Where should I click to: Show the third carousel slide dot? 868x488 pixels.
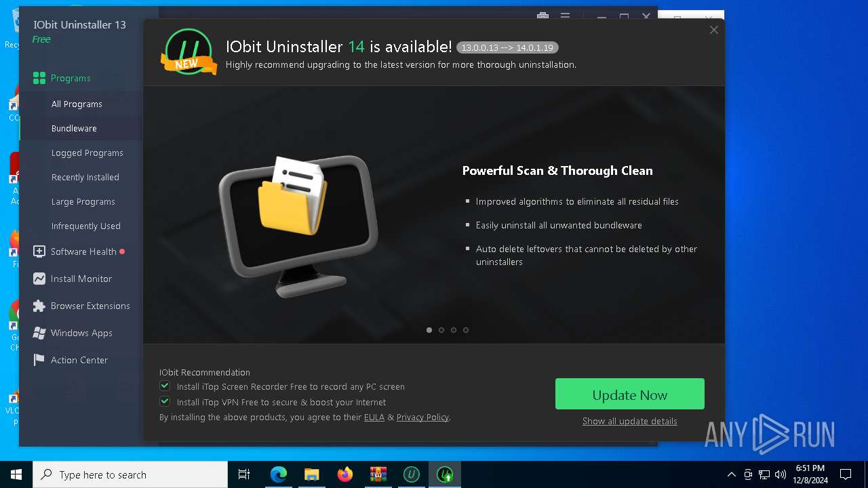(x=454, y=330)
